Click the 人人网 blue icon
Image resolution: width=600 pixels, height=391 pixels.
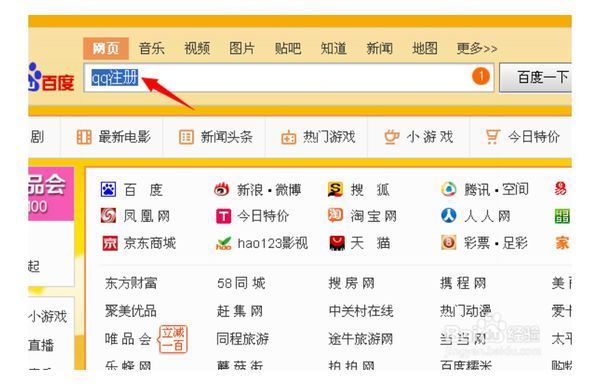448,216
